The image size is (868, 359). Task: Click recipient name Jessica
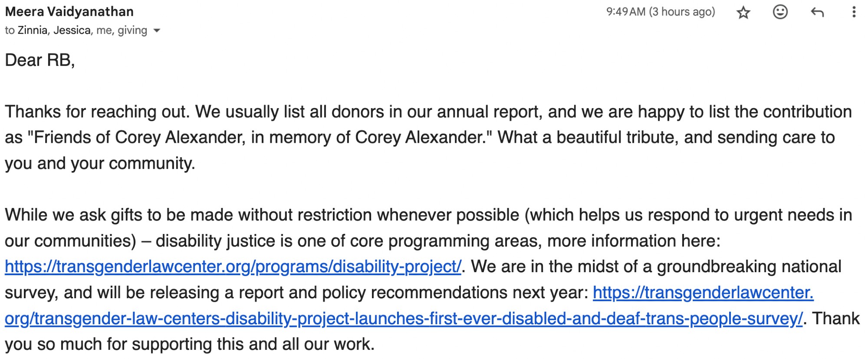tap(72, 30)
